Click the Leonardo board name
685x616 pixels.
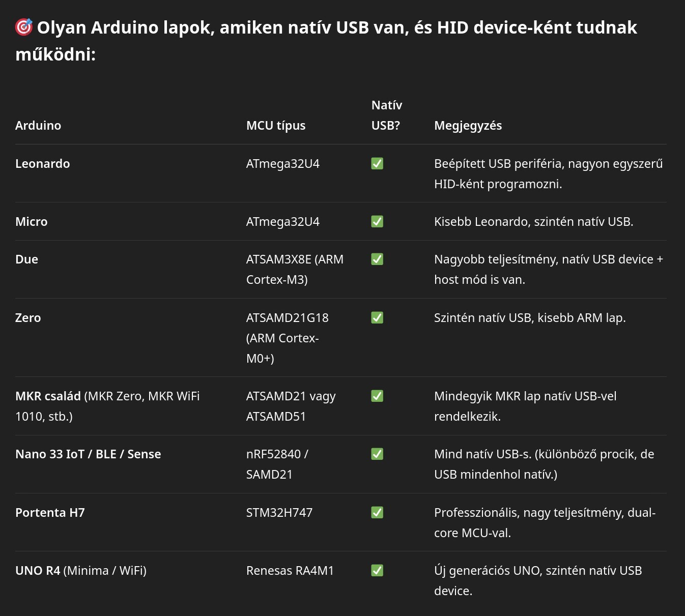pyautogui.click(x=43, y=164)
